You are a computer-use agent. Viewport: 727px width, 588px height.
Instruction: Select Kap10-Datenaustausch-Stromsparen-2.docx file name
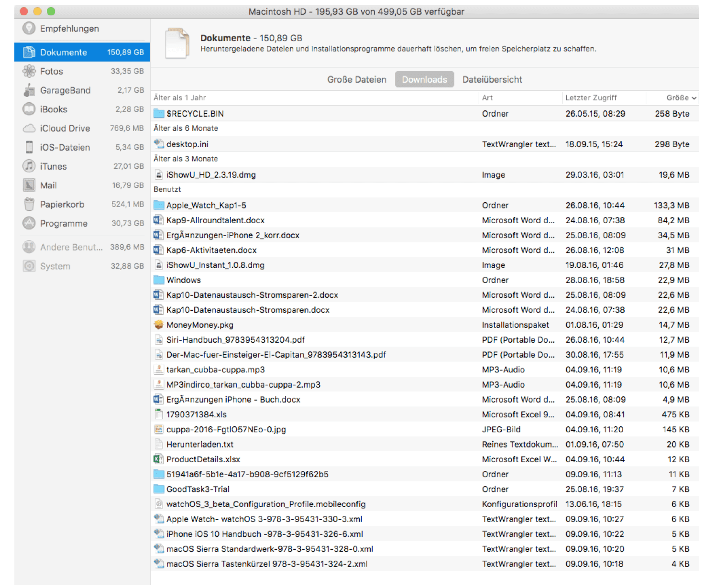click(252, 295)
